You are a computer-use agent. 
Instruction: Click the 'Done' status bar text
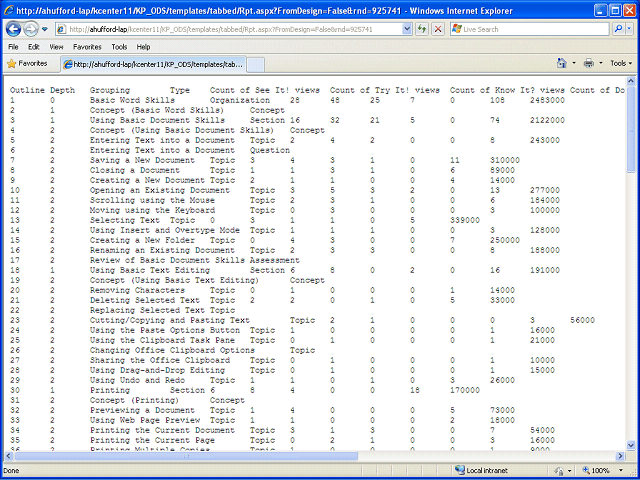[11, 471]
